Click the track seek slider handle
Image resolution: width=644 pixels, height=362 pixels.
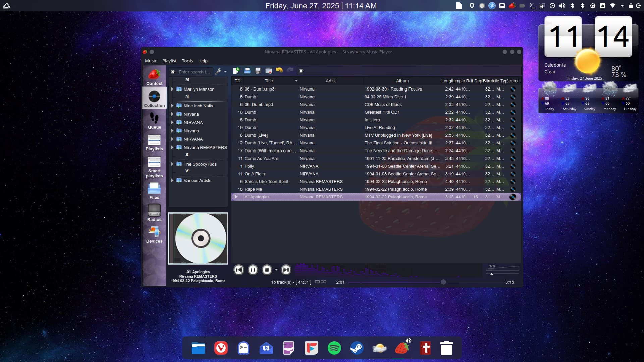443,282
